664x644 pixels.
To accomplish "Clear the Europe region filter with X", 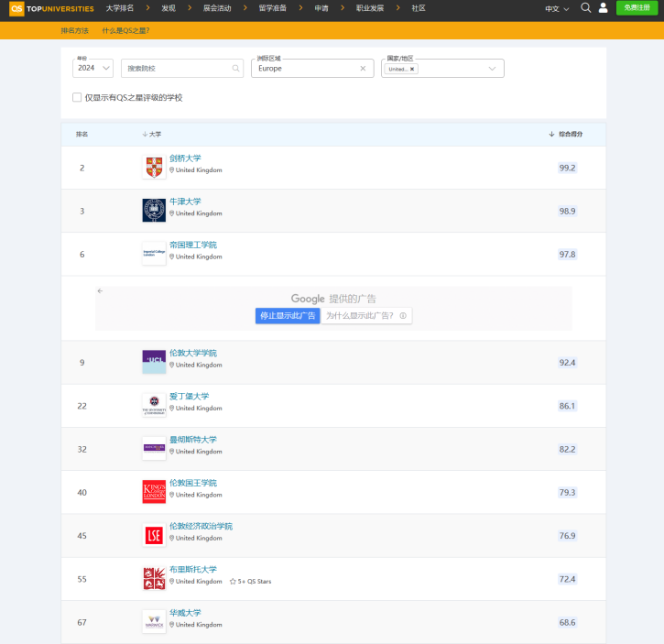I will tap(363, 68).
